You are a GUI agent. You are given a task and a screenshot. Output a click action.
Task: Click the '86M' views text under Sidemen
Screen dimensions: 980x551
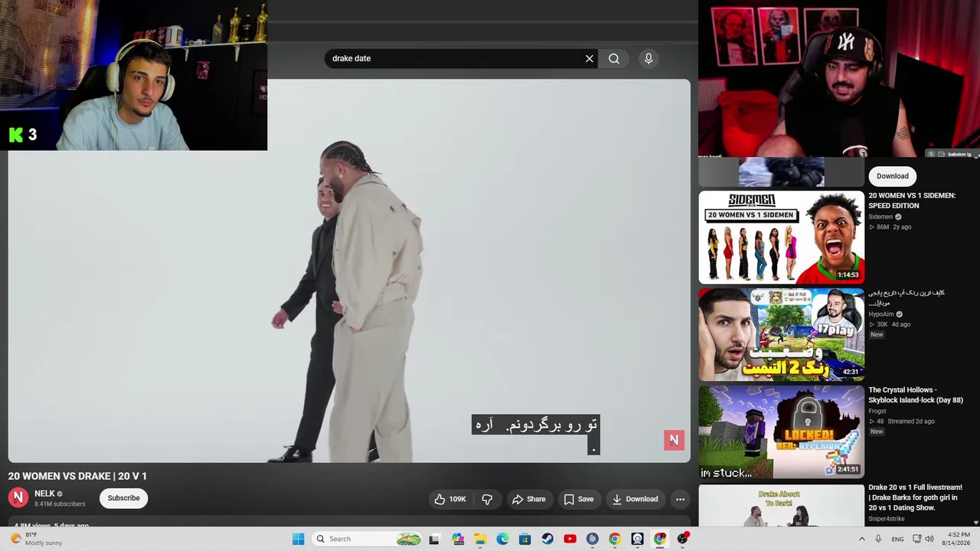point(883,227)
